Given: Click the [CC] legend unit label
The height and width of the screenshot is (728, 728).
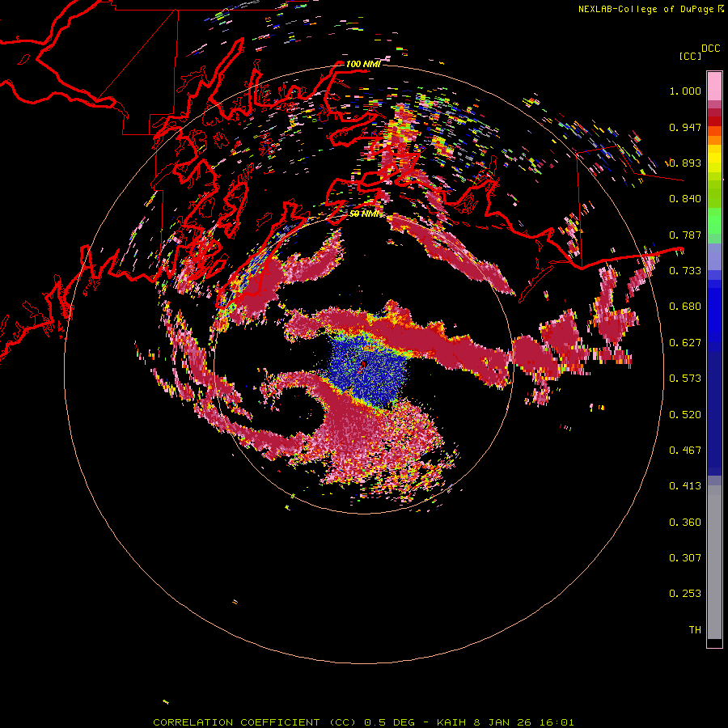Looking at the screenshot, I should coord(690,56).
